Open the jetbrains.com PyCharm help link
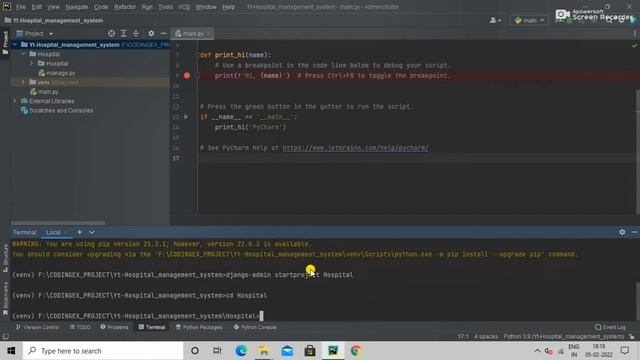The height and width of the screenshot is (360, 640). pyautogui.click(x=356, y=148)
